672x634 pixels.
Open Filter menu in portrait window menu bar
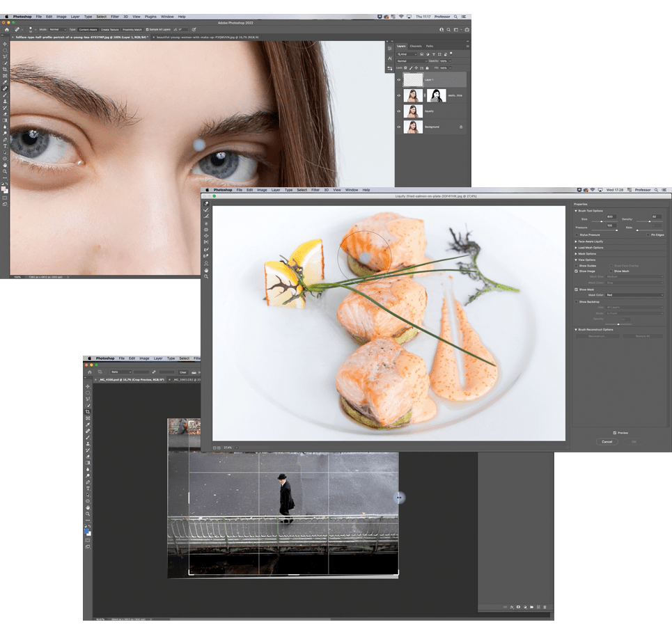115,17
